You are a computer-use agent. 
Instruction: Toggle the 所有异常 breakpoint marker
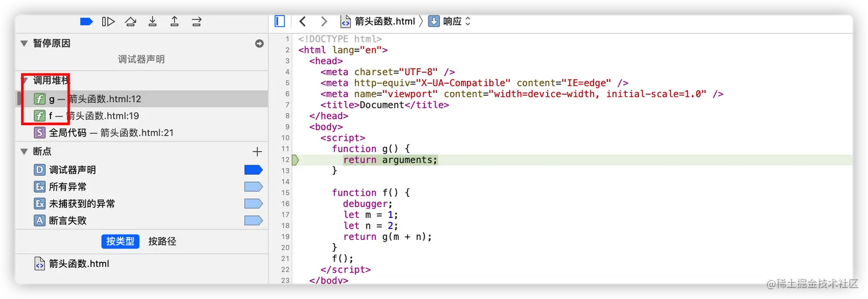253,187
